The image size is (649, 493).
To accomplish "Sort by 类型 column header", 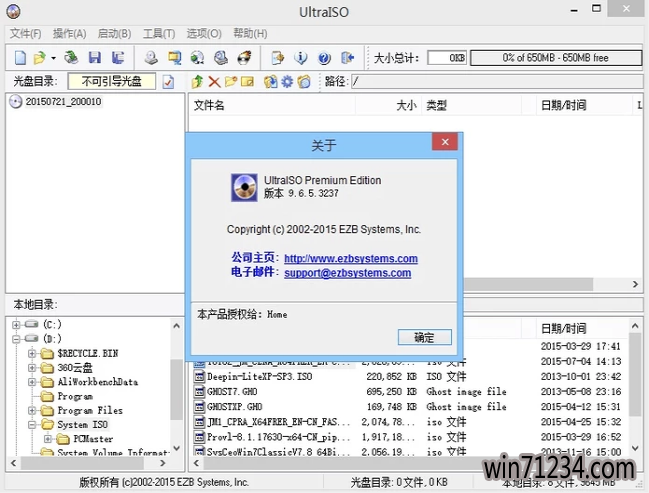I will pos(472,105).
